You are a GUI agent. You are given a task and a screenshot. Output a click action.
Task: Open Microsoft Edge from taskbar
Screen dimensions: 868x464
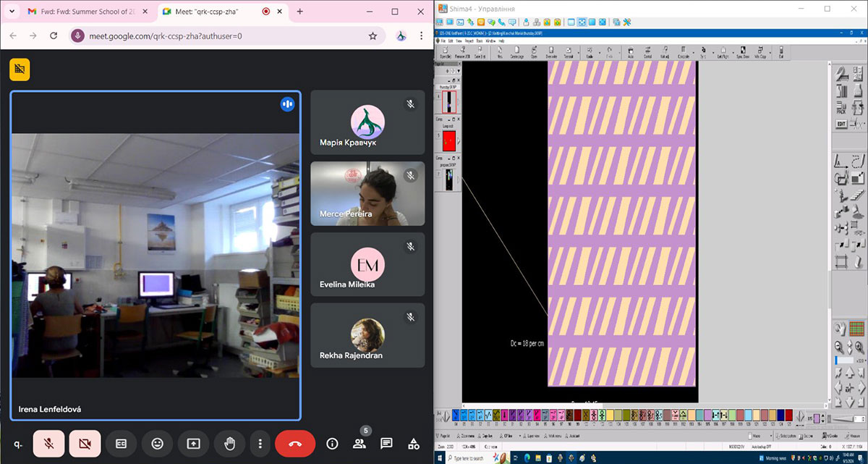tap(527, 458)
